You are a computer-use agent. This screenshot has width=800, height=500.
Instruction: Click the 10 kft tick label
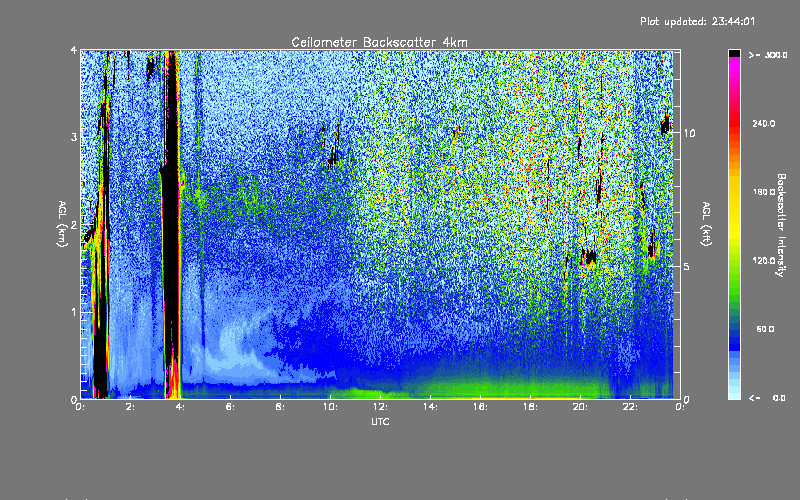[689, 133]
